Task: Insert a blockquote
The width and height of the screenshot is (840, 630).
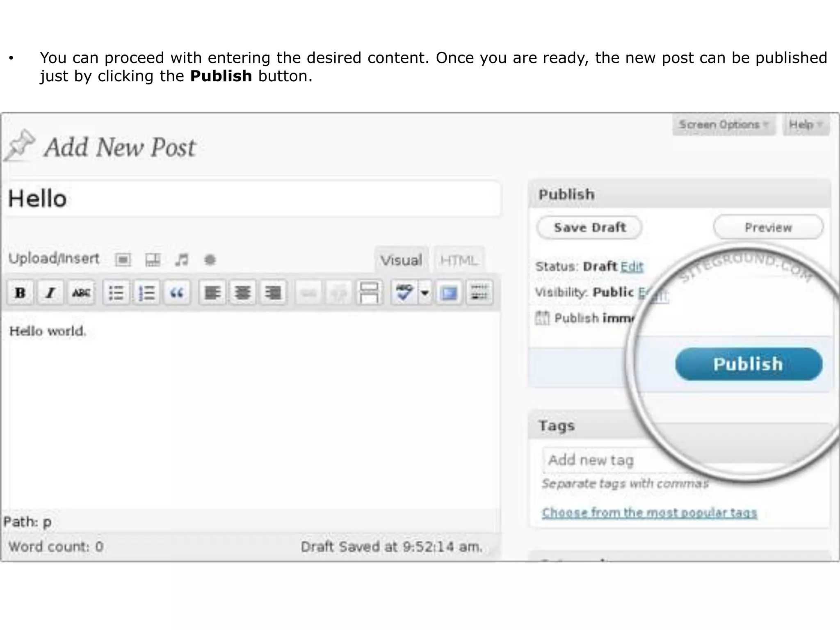Action: click(x=177, y=292)
